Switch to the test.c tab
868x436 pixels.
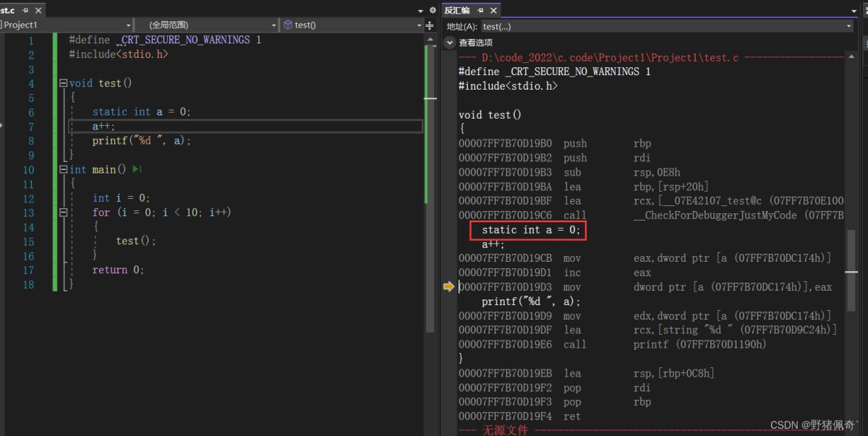(9, 10)
